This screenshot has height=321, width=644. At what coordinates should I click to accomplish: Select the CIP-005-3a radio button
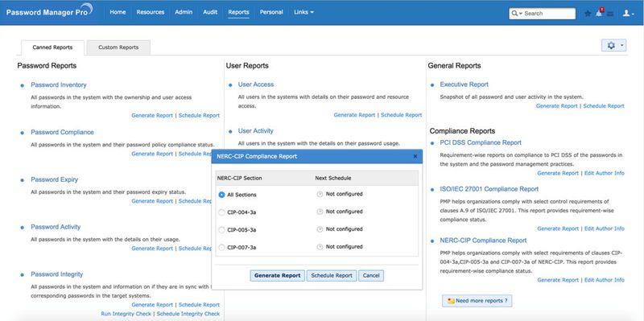pos(222,230)
